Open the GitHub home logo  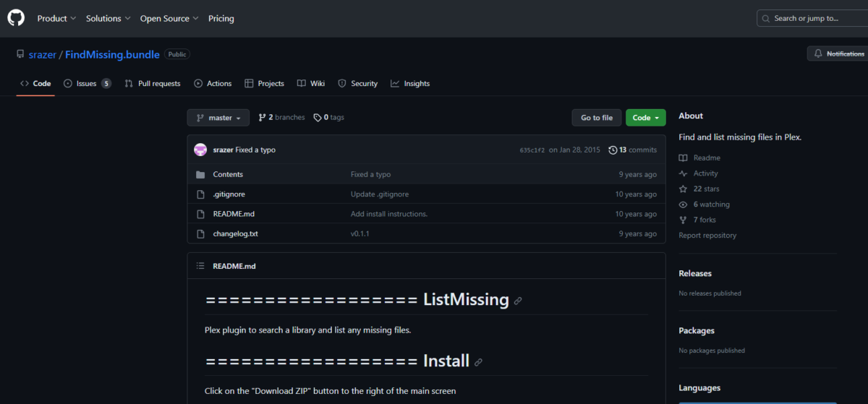pos(16,18)
